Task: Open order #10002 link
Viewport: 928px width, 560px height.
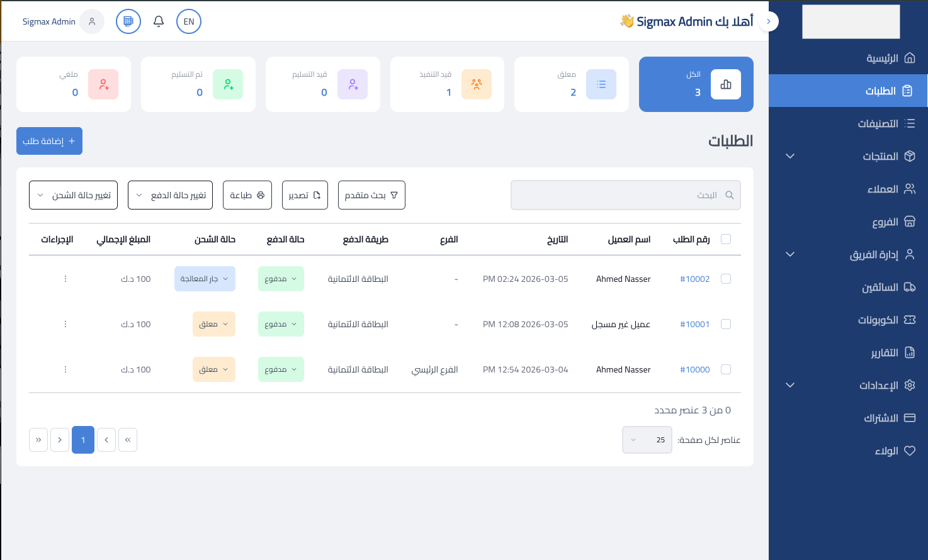Action: 694,279
